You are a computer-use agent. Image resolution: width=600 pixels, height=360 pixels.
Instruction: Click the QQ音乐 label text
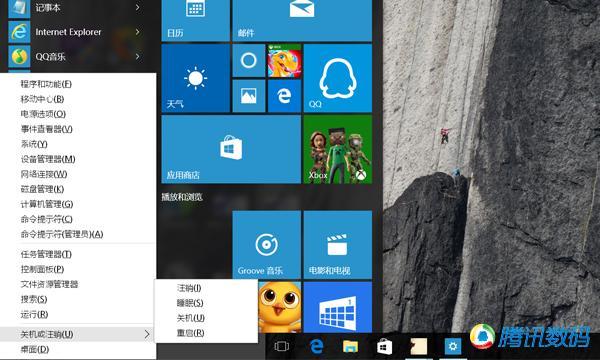[x=50, y=57]
